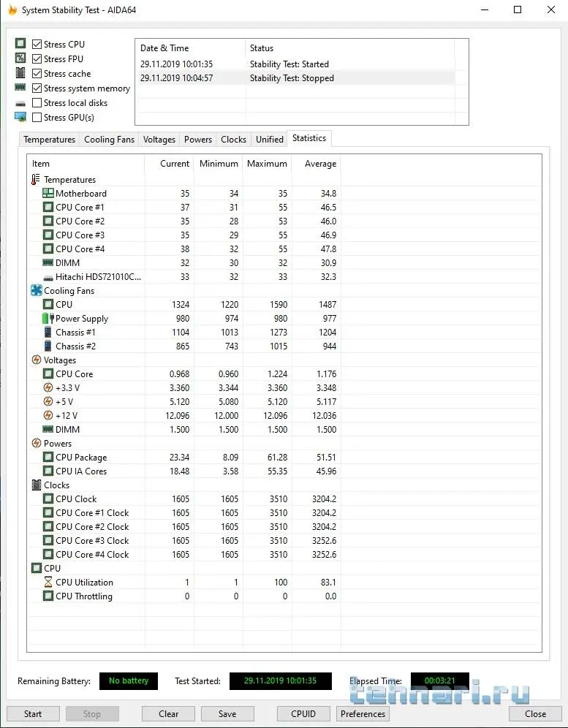This screenshot has height=728, width=568.
Task: Click the Save button
Action: (227, 714)
